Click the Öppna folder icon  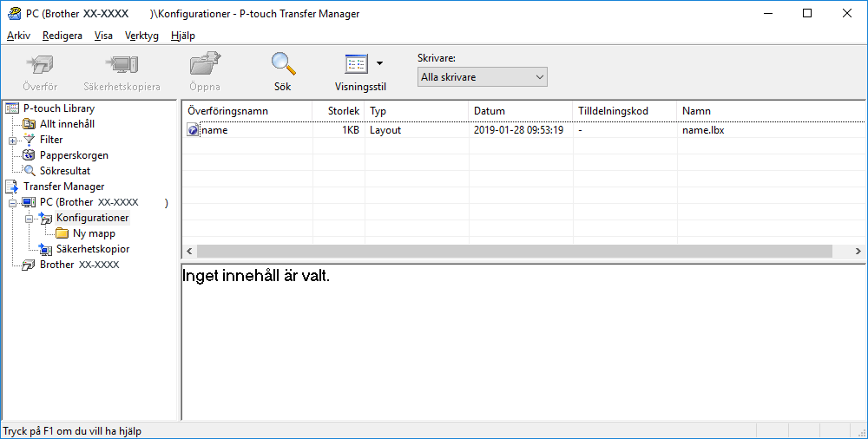(x=205, y=64)
